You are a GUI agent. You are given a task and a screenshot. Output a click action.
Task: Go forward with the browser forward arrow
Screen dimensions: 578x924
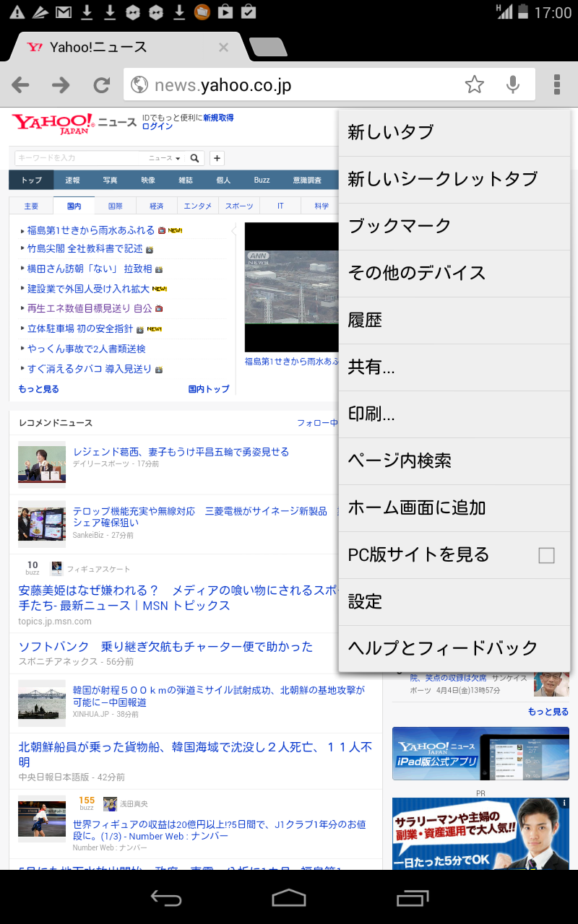[x=61, y=85]
